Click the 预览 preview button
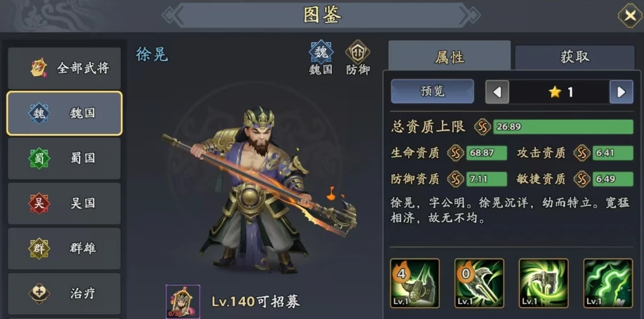Image resolution: width=644 pixels, height=319 pixels. tap(432, 91)
